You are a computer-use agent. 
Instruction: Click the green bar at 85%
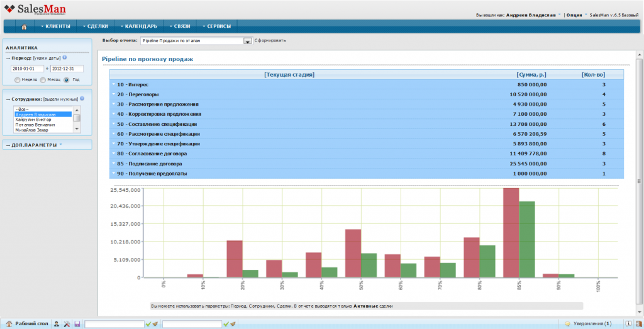click(x=527, y=240)
